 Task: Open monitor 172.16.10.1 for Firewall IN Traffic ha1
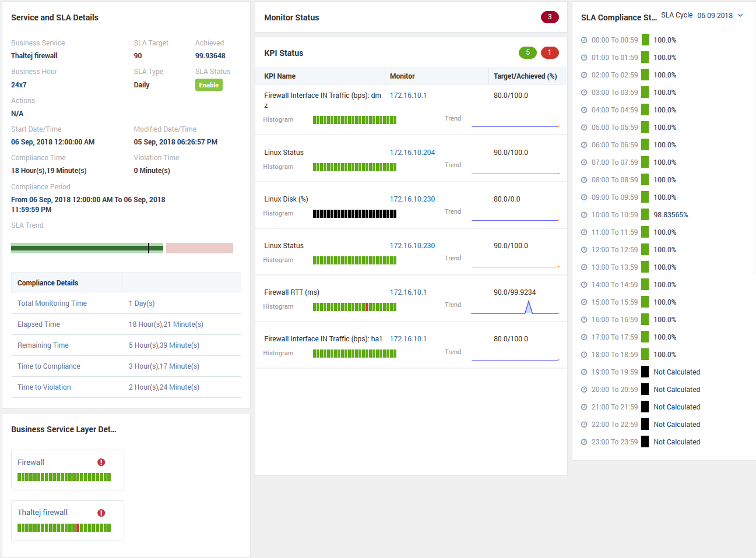[408, 339]
